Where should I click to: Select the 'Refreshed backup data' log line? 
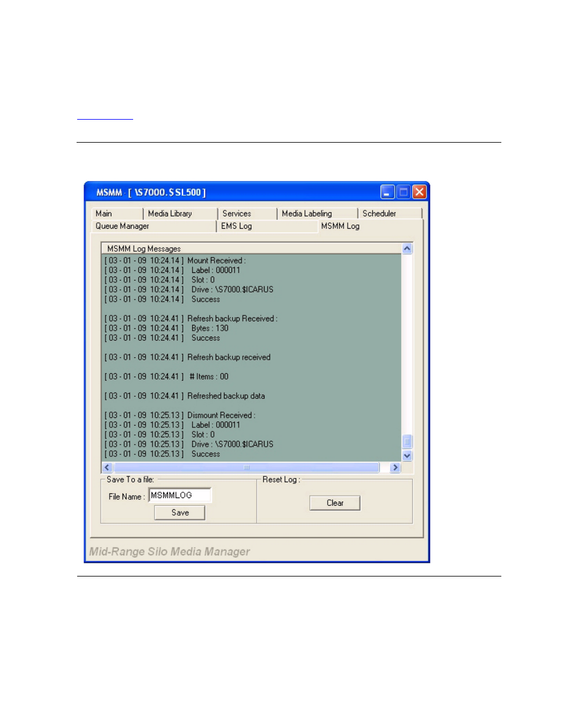[184, 396]
